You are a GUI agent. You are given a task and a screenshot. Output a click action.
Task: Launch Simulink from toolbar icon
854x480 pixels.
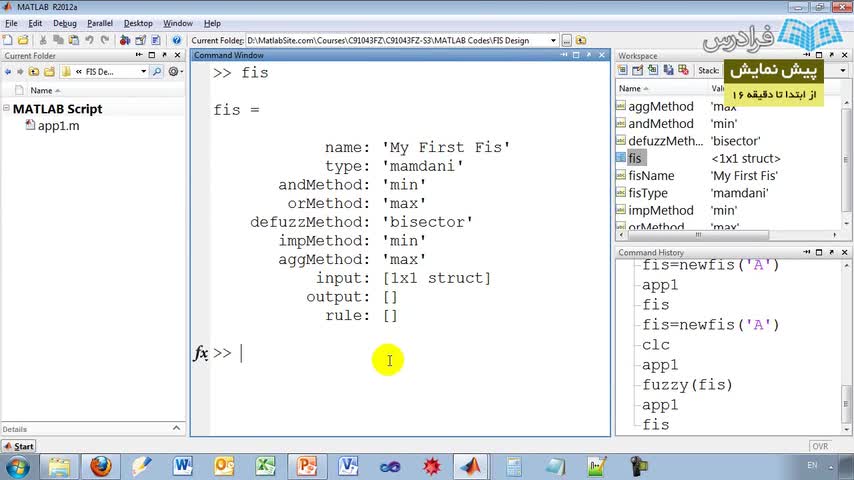tap(125, 40)
